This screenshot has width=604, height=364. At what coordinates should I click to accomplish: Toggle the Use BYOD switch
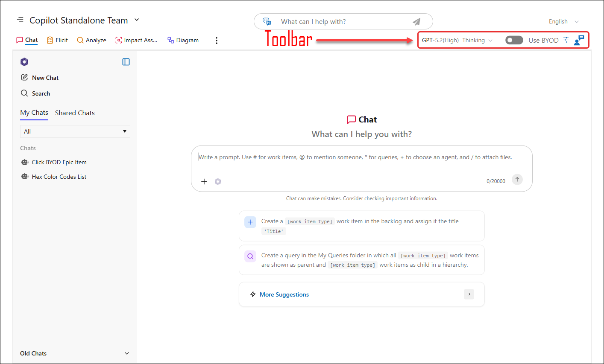pos(514,40)
